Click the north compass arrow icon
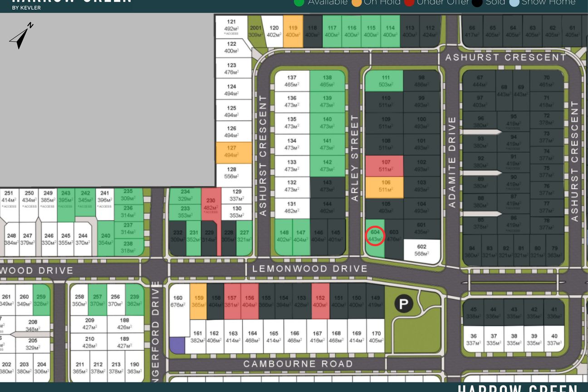This screenshot has width=588, height=392. pos(21,35)
